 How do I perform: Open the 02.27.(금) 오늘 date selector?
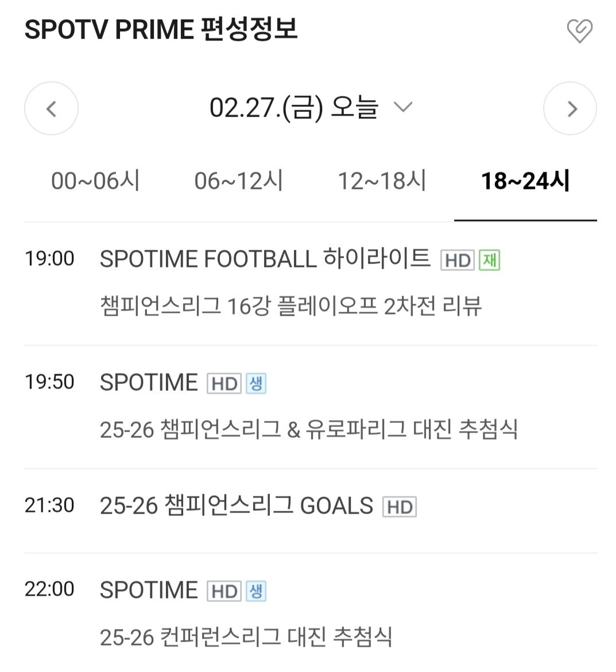(x=311, y=107)
